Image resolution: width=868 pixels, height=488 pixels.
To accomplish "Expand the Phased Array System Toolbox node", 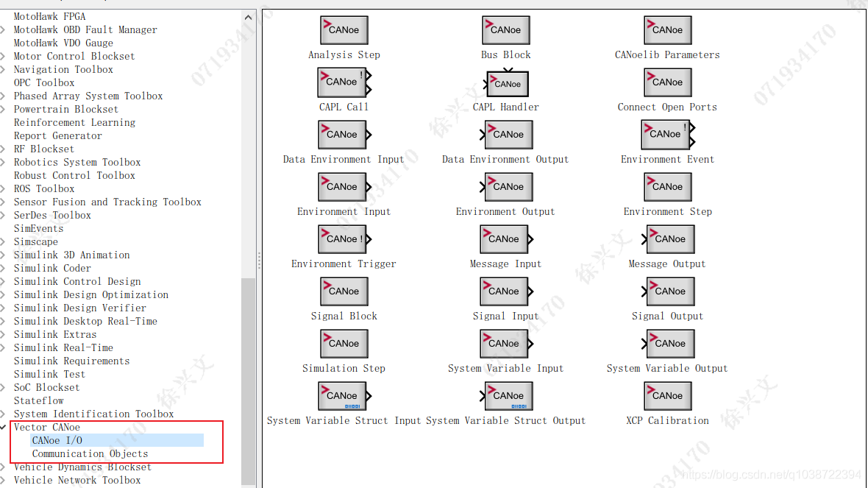I will (4, 96).
